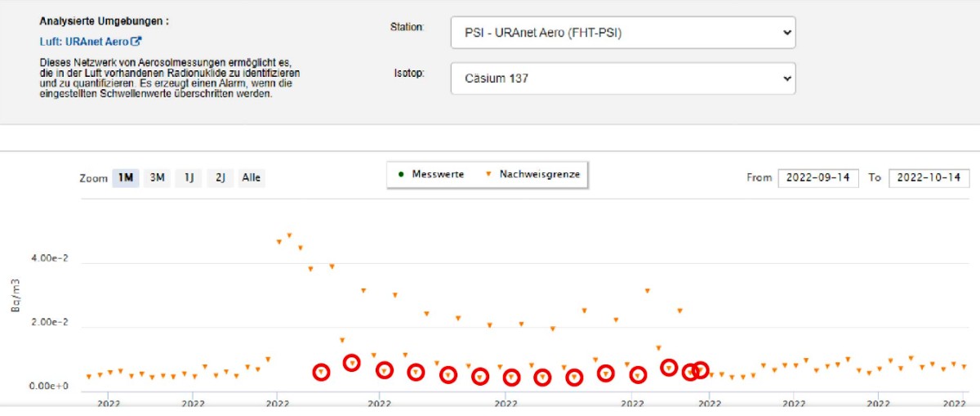The height and width of the screenshot is (416, 980).
Task: Click the orange Nachweisgrenze legend triangle
Action: (x=488, y=175)
